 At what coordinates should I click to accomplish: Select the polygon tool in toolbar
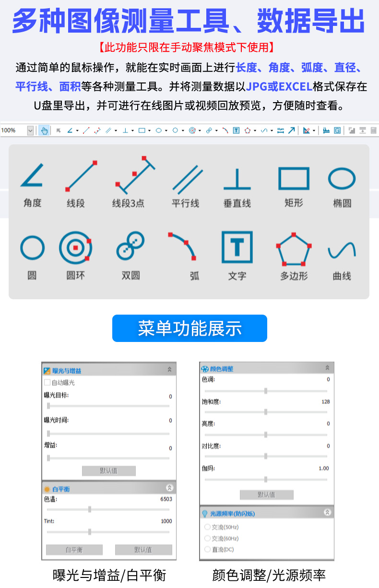click(248, 130)
